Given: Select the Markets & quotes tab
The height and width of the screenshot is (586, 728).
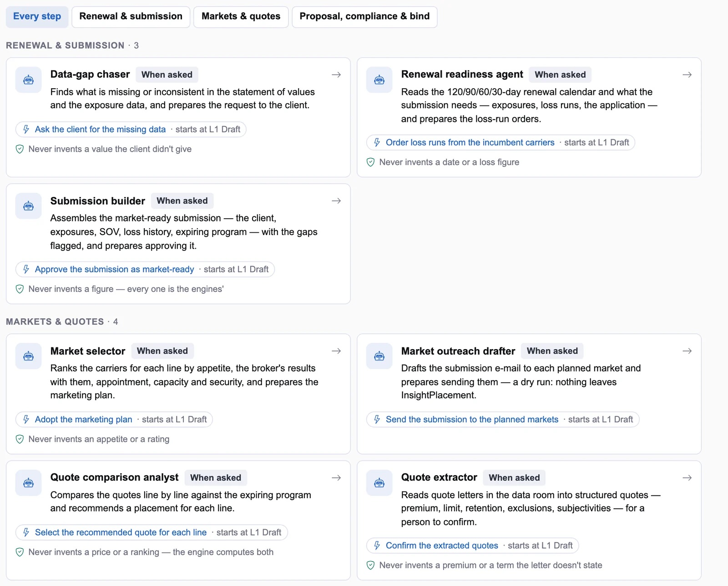Looking at the screenshot, I should (x=241, y=17).
